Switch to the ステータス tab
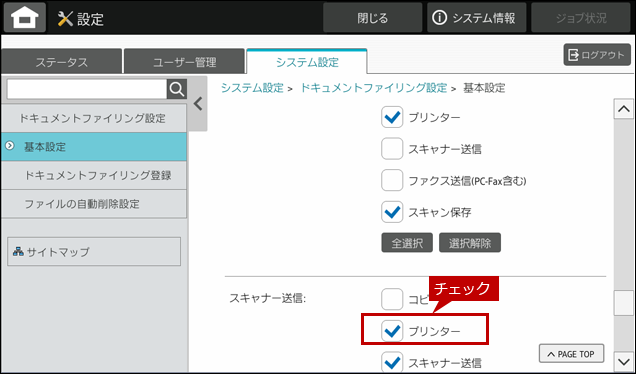The image size is (636, 374). pos(62,62)
